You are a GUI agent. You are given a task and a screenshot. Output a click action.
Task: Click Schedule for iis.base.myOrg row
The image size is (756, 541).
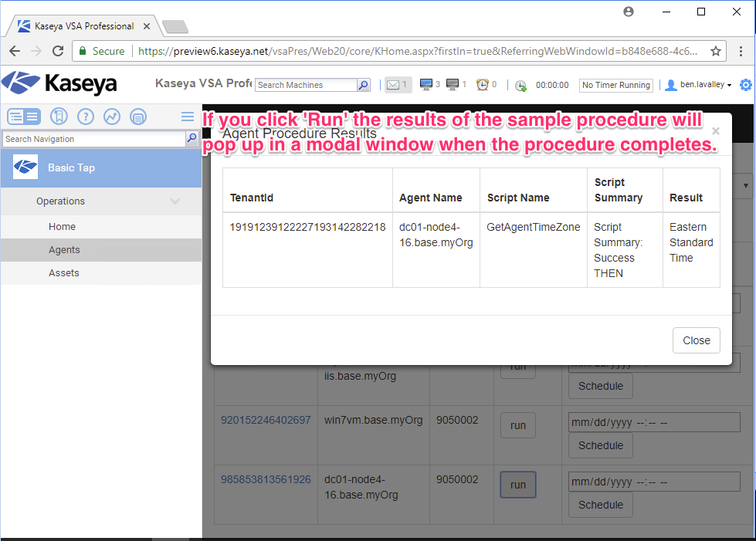coord(601,386)
